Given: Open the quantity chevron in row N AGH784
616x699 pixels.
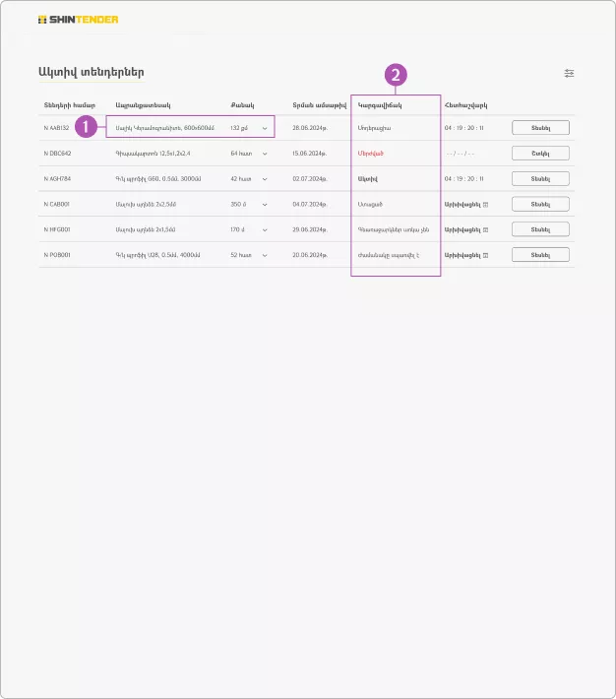Looking at the screenshot, I should 265,179.
